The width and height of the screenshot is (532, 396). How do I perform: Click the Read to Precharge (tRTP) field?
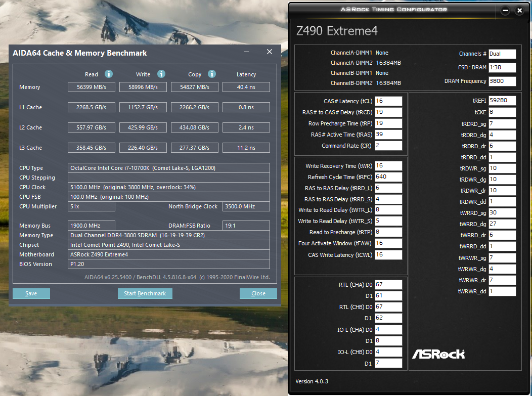click(x=388, y=232)
